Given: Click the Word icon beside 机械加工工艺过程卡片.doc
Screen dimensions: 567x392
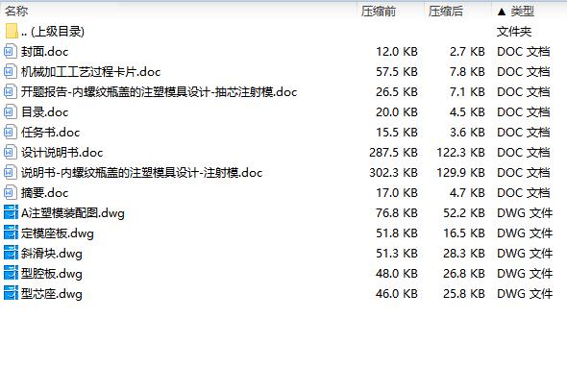Looking at the screenshot, I should point(11,72).
